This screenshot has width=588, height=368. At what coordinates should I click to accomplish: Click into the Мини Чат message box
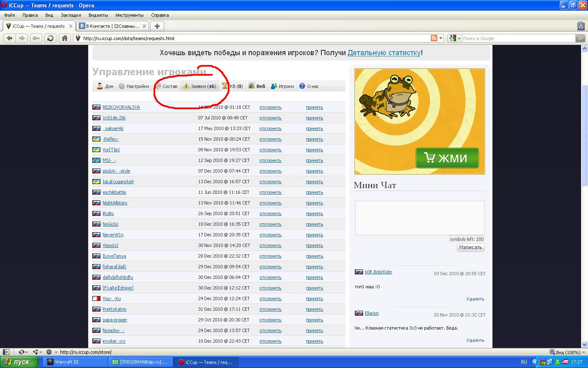click(420, 218)
